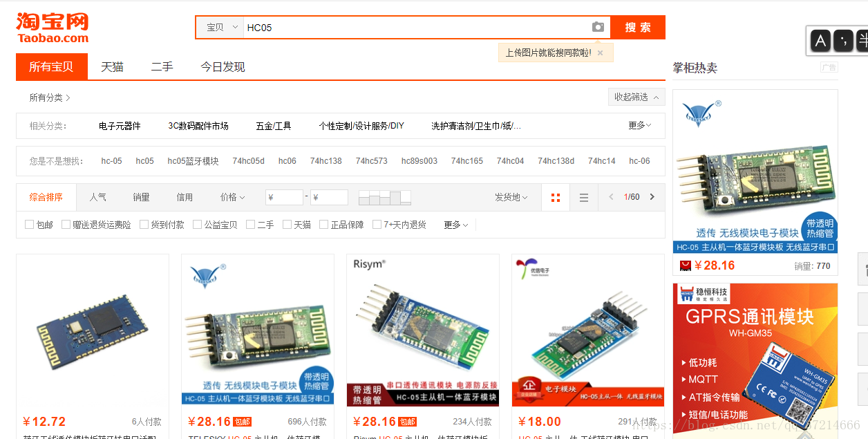The image size is (868, 439).
Task: Switch to list view icon
Action: pos(584,198)
